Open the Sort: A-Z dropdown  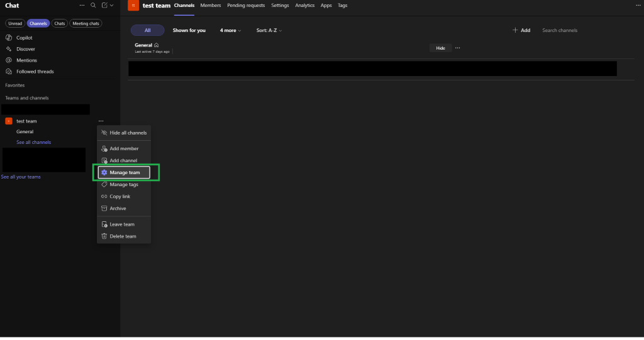[x=269, y=30]
